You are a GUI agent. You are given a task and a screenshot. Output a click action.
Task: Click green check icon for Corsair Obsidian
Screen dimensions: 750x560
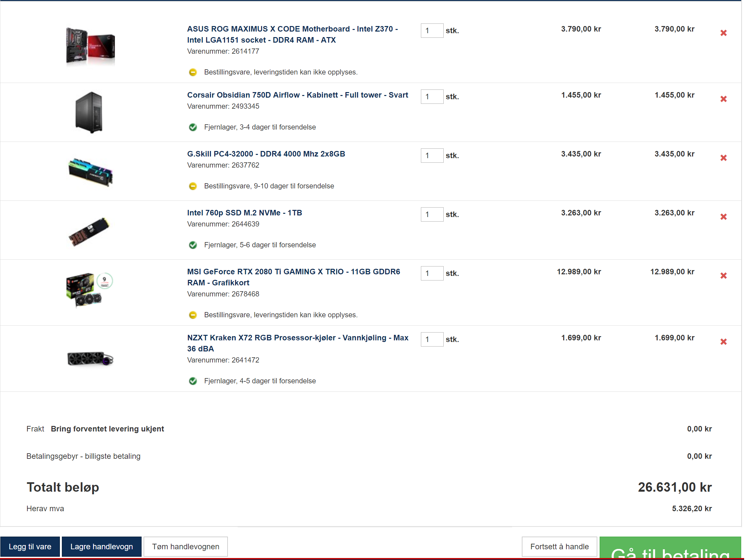coord(193,127)
